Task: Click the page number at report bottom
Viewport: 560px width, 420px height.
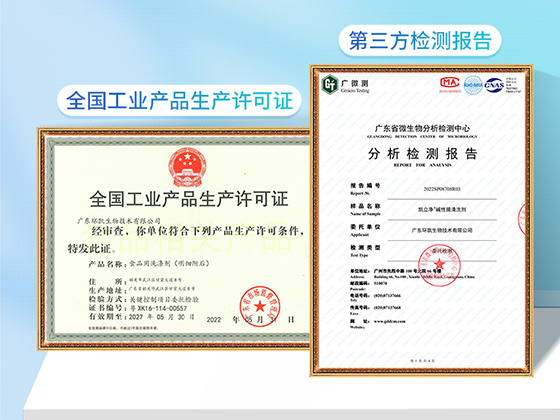Action: [422, 361]
